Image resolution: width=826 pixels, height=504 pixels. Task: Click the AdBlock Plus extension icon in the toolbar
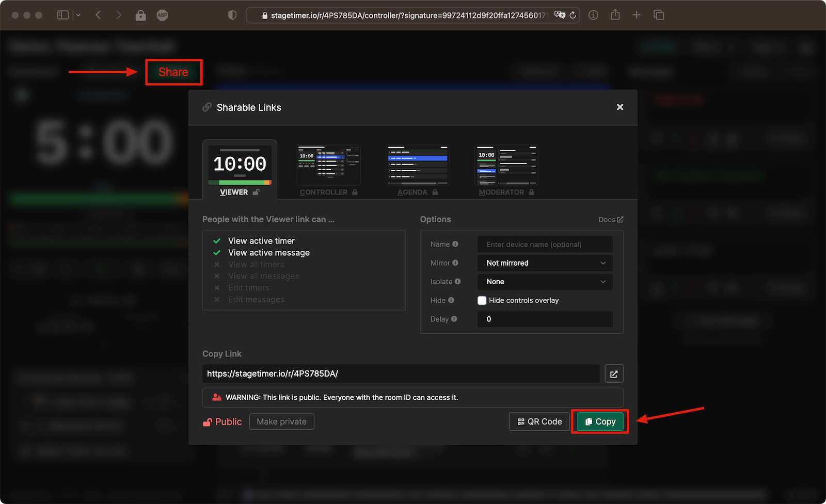(162, 15)
